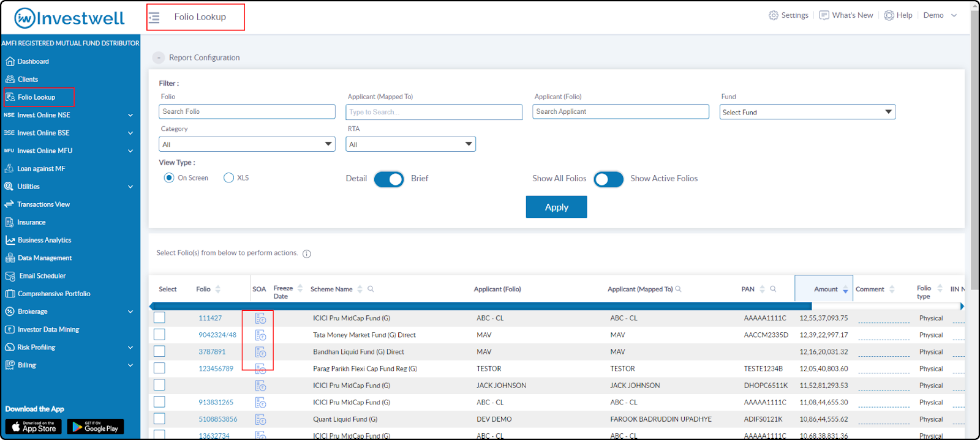Open the Google Play badge
980x440 pixels.
pos(96,427)
